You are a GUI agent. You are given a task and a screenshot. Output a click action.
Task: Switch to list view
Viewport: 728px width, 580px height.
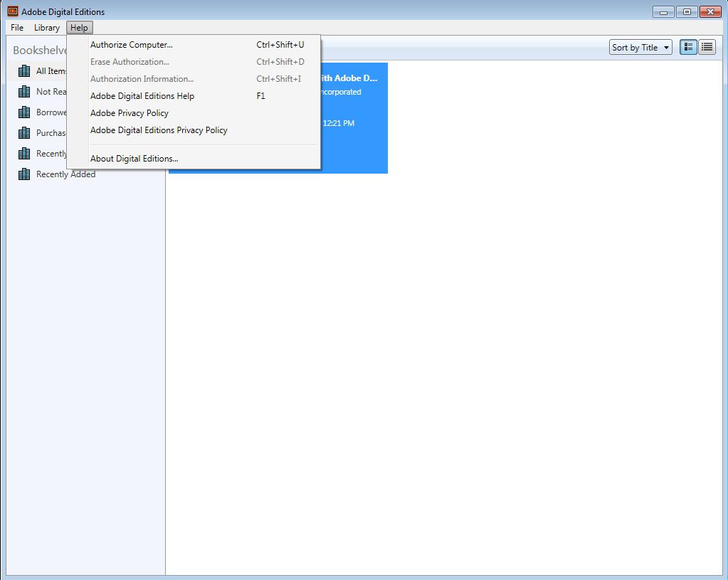click(x=707, y=47)
